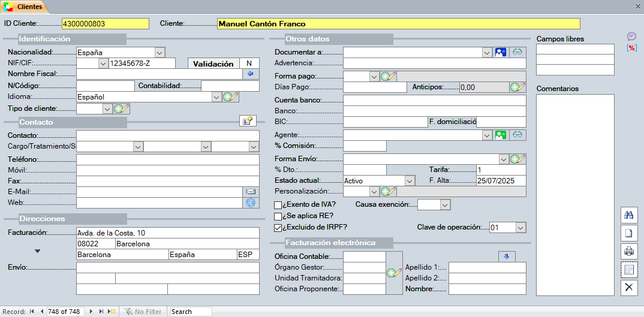Click the binoculars search icon

click(629, 215)
